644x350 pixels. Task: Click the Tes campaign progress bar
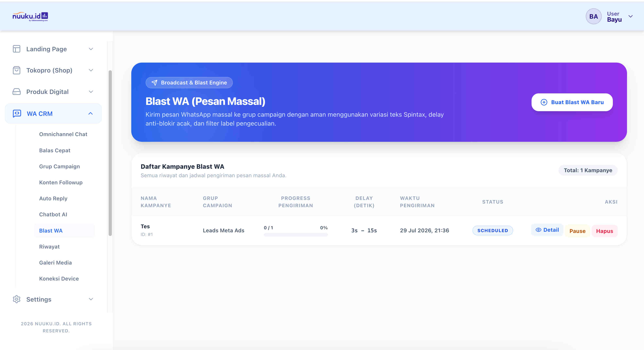(x=296, y=235)
